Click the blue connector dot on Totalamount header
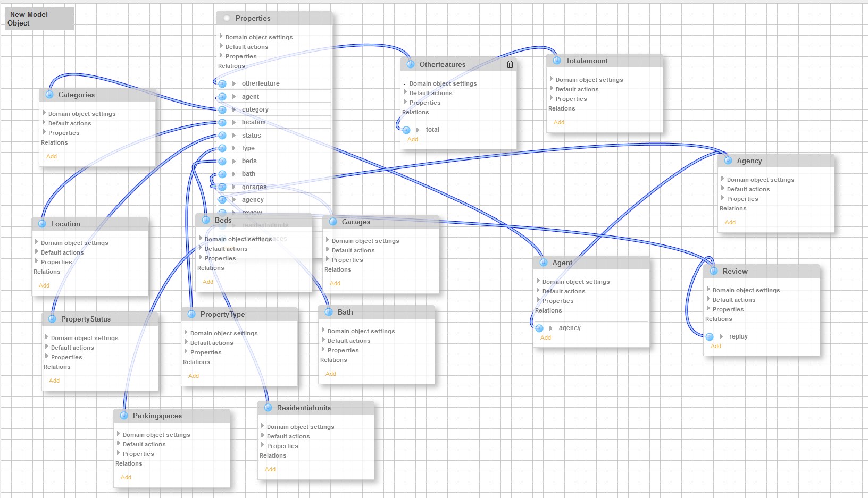Image resolution: width=868 pixels, height=498 pixels. tap(557, 61)
